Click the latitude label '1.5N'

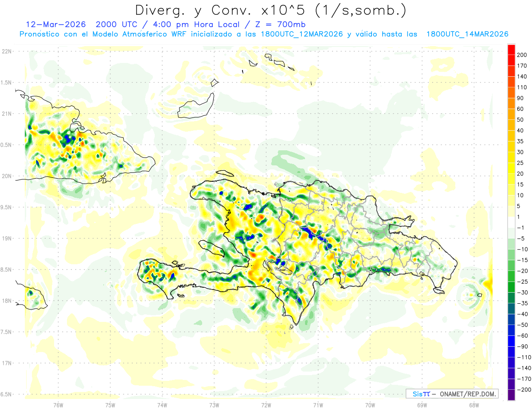[7, 82]
